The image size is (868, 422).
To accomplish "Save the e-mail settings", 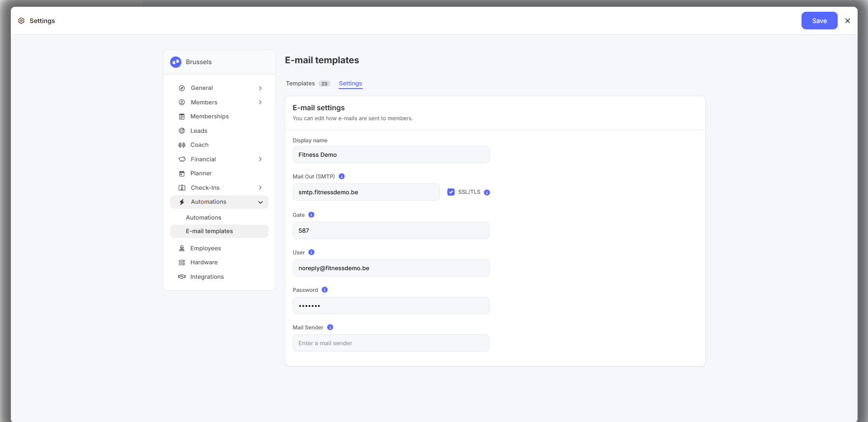I will [819, 21].
